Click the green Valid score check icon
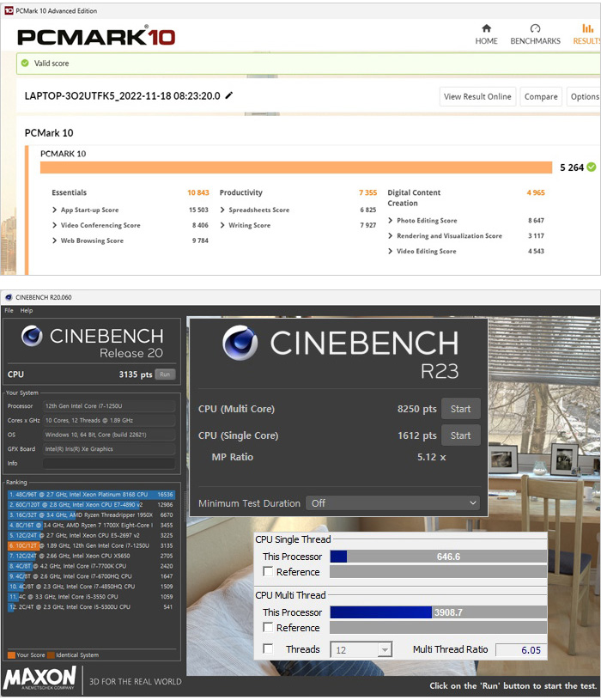 [x=25, y=63]
